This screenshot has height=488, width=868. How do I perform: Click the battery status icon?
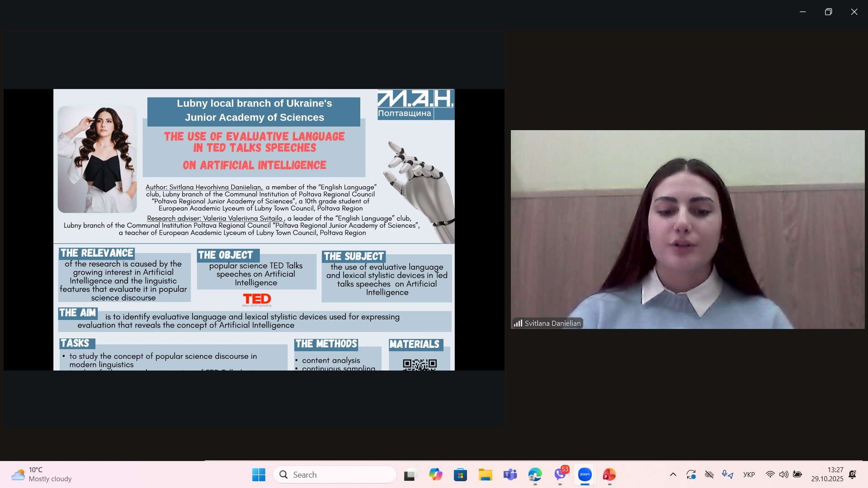(x=797, y=474)
